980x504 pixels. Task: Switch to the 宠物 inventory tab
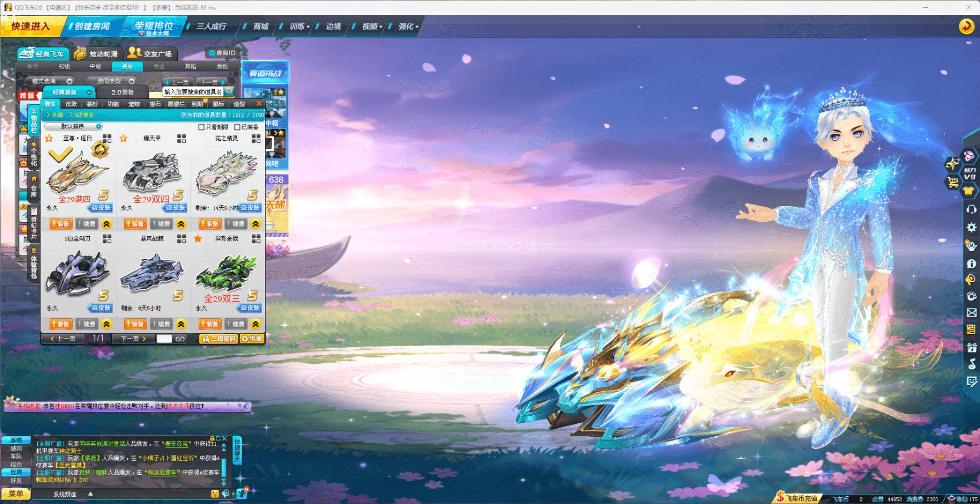134,104
